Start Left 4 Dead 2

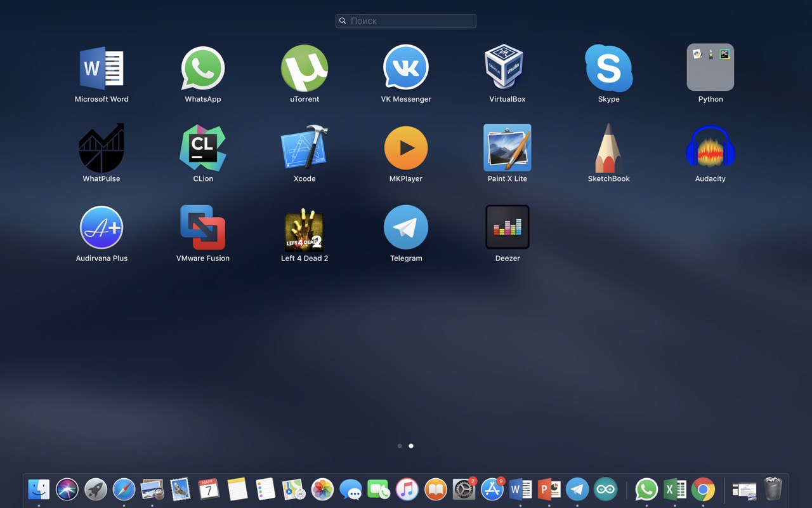pyautogui.click(x=304, y=229)
